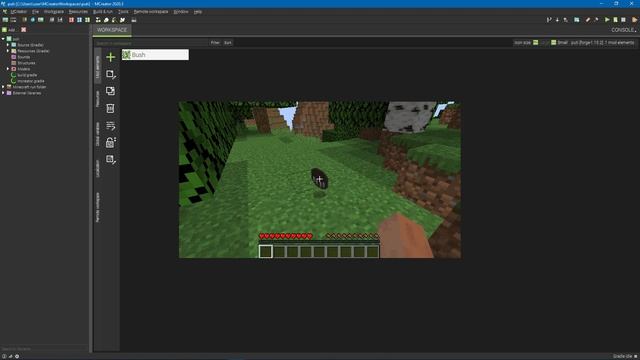The height and width of the screenshot is (360, 640).
Task: Open the WORKSPACE tab
Action: pyautogui.click(x=112, y=30)
